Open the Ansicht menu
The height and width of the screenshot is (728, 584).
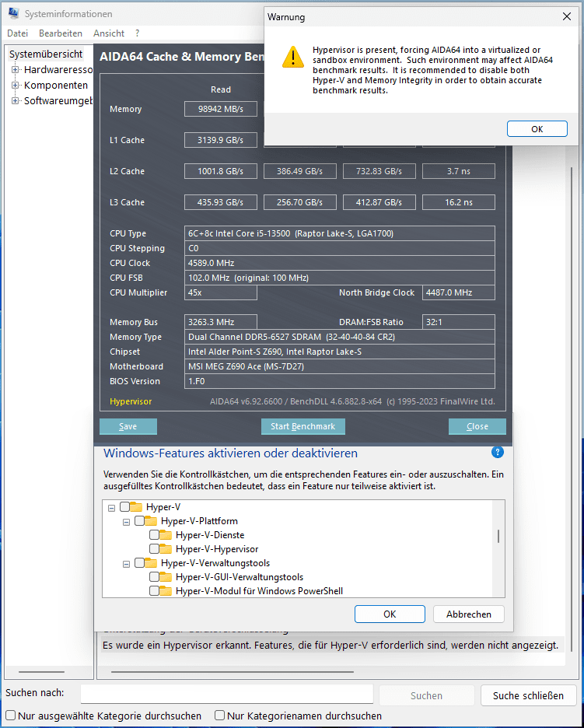click(x=109, y=33)
